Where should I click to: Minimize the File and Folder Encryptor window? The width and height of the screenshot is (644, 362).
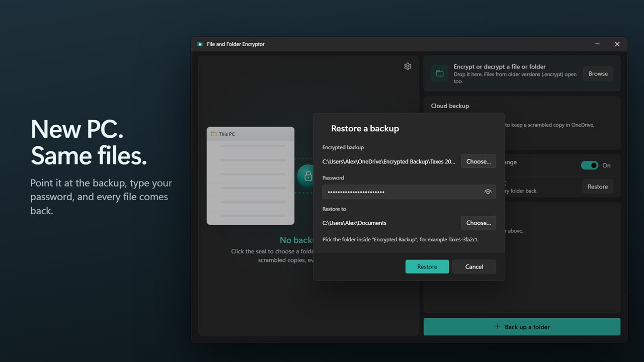coord(597,44)
